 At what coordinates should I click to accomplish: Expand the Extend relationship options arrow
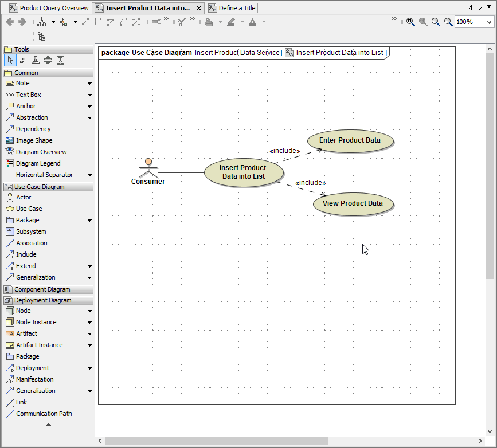click(x=89, y=266)
